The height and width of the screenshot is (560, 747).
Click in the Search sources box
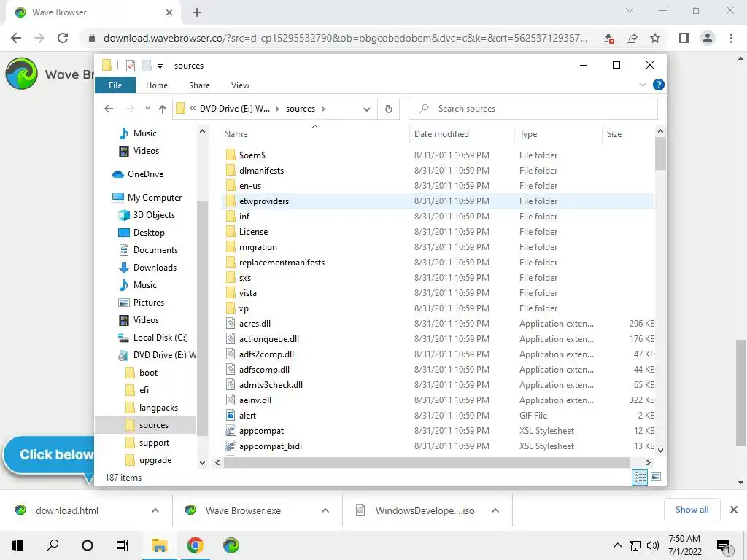coord(533,109)
